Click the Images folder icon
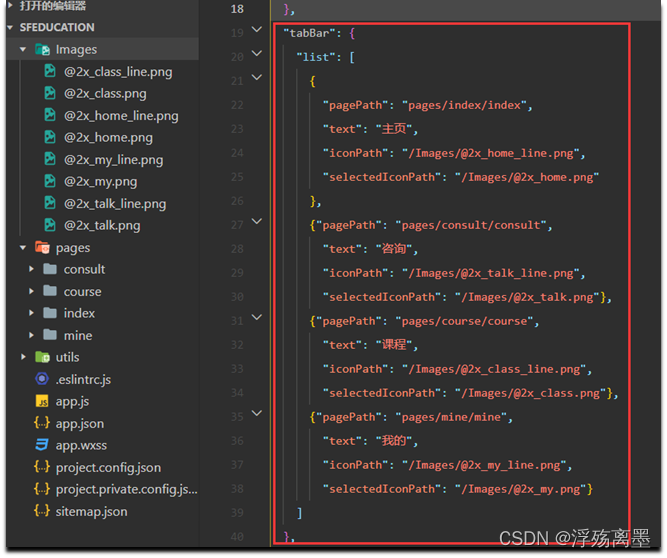The width and height of the screenshot is (667, 558). 43,49
